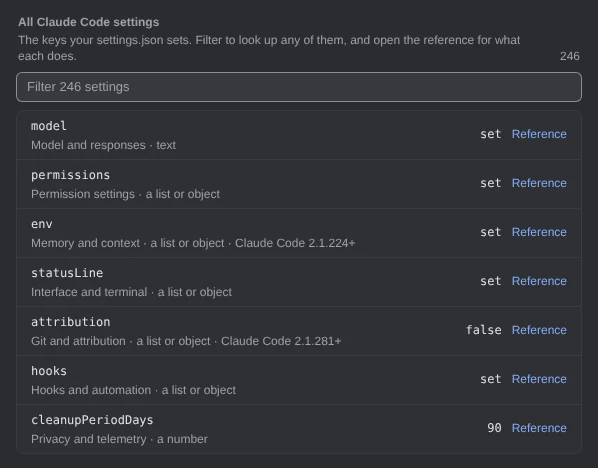The image size is (598, 468).
Task: Click the 'Memory and context' description under env
Action: pyautogui.click(x=193, y=243)
